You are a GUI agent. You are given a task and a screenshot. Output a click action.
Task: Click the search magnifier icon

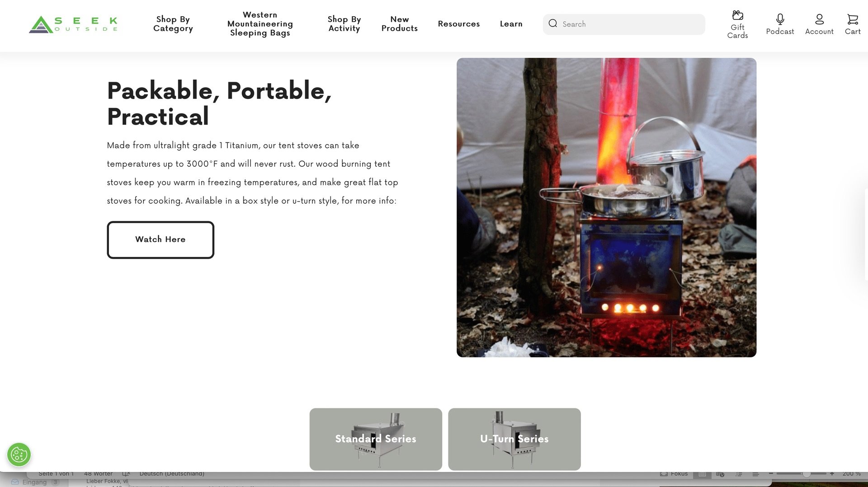pos(552,23)
